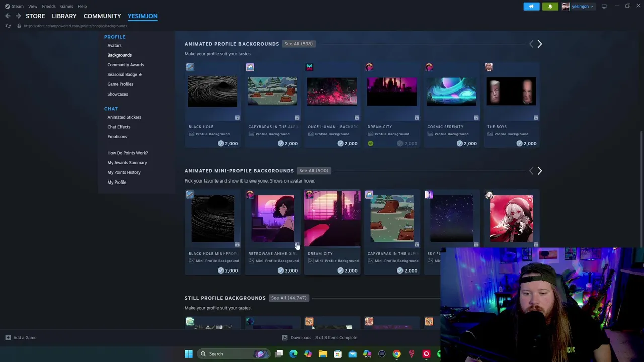This screenshot has width=644, height=362.
Task: Switch to the LIBRARY tab
Action: (64, 16)
